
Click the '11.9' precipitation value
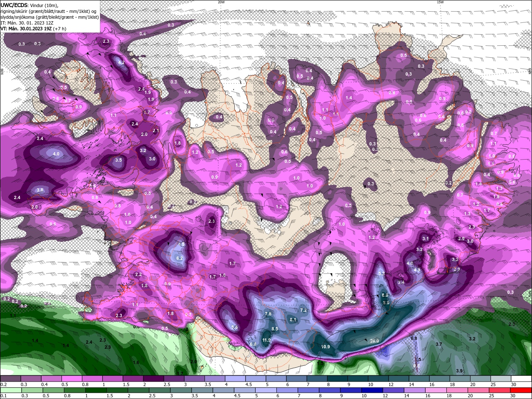pos(266,340)
